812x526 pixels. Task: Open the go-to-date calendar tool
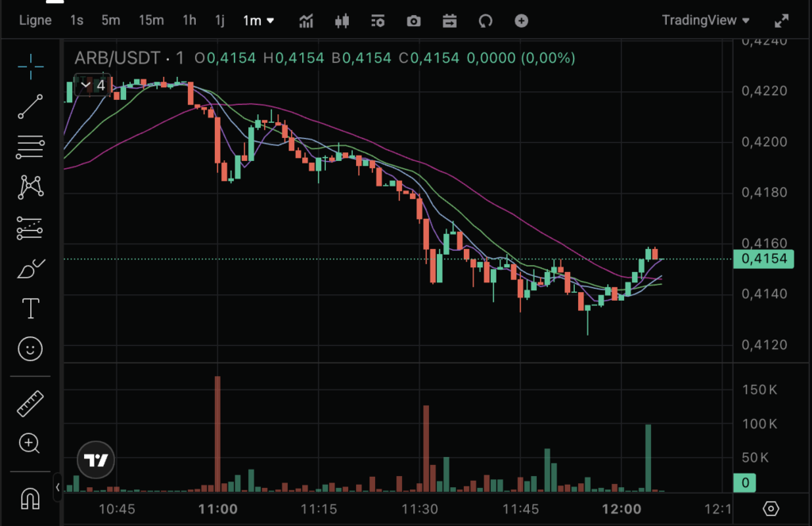[450, 21]
